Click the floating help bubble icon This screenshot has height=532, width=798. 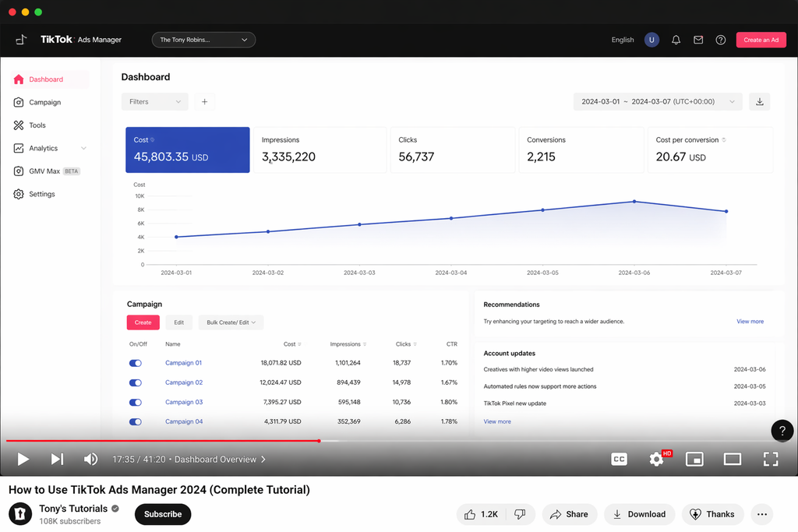coord(782,431)
